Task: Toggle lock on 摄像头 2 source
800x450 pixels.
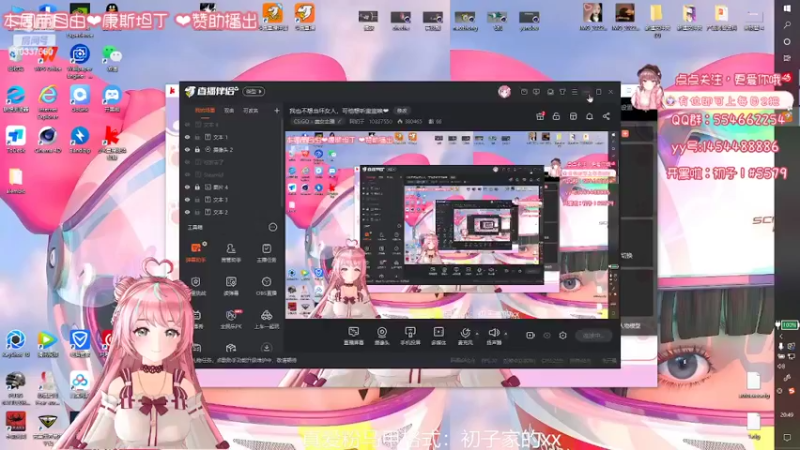Action: tap(197, 149)
